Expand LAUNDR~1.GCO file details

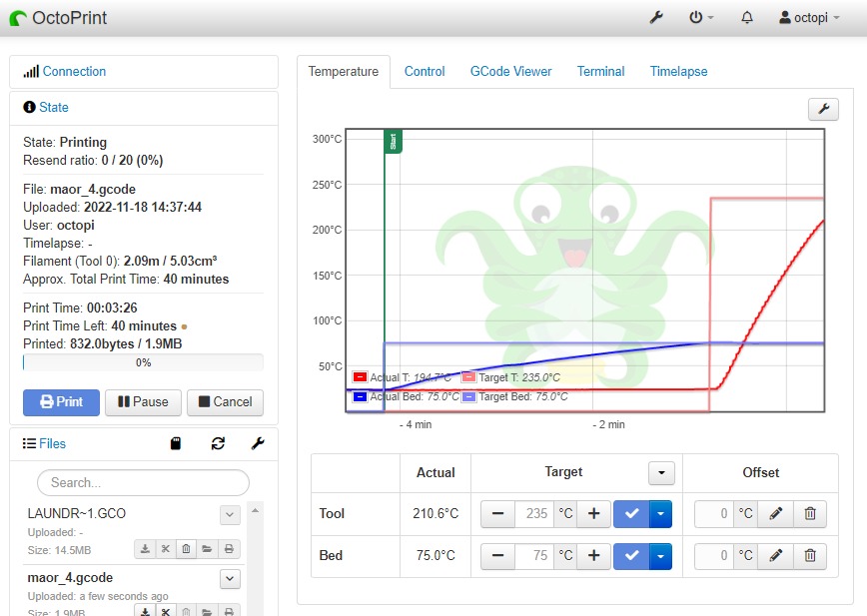pyautogui.click(x=230, y=515)
